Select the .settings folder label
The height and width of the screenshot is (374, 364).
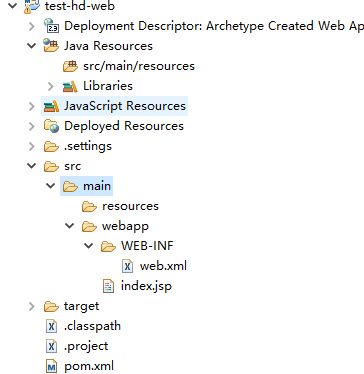[88, 146]
